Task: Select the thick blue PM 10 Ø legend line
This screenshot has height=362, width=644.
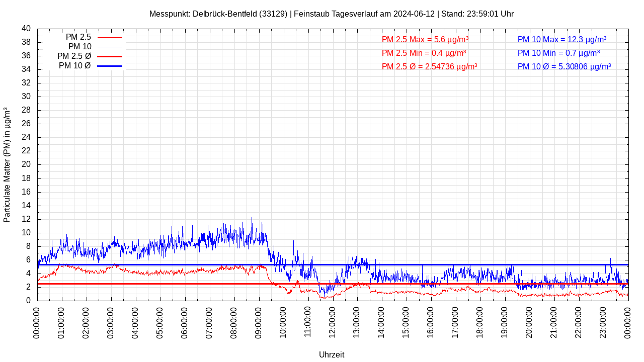Action: pyautogui.click(x=110, y=66)
